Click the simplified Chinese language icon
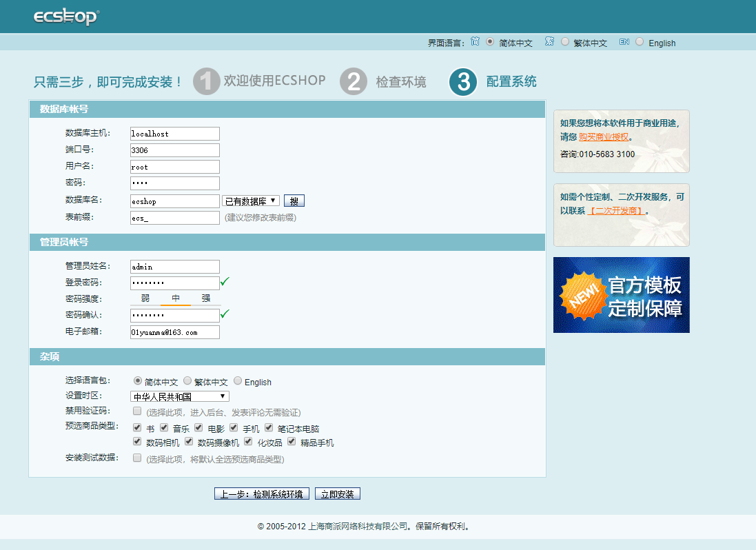Viewport: 756px width, 550px height. (x=475, y=42)
